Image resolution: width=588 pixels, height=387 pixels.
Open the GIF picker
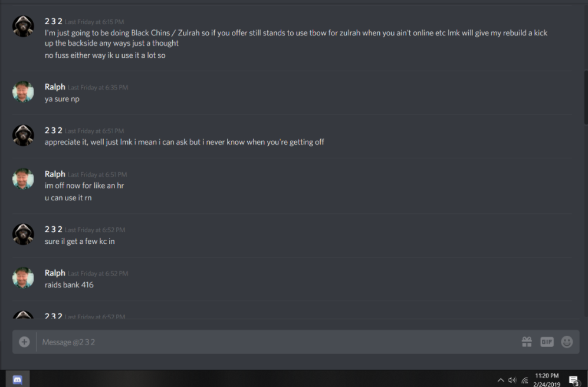point(547,342)
